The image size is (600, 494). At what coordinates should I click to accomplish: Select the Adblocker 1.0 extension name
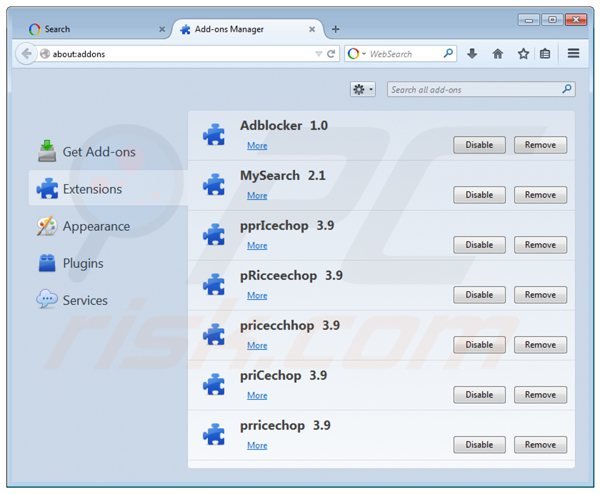[x=284, y=126]
